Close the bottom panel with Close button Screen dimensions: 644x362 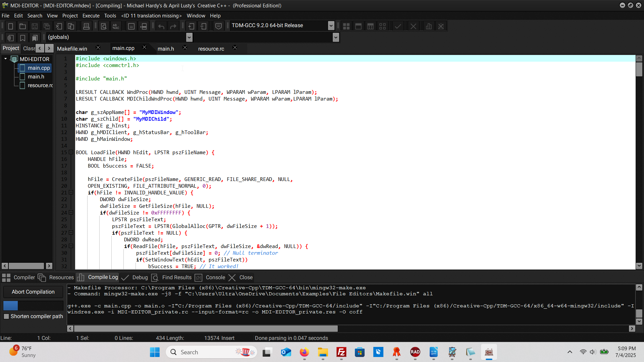pos(241,278)
